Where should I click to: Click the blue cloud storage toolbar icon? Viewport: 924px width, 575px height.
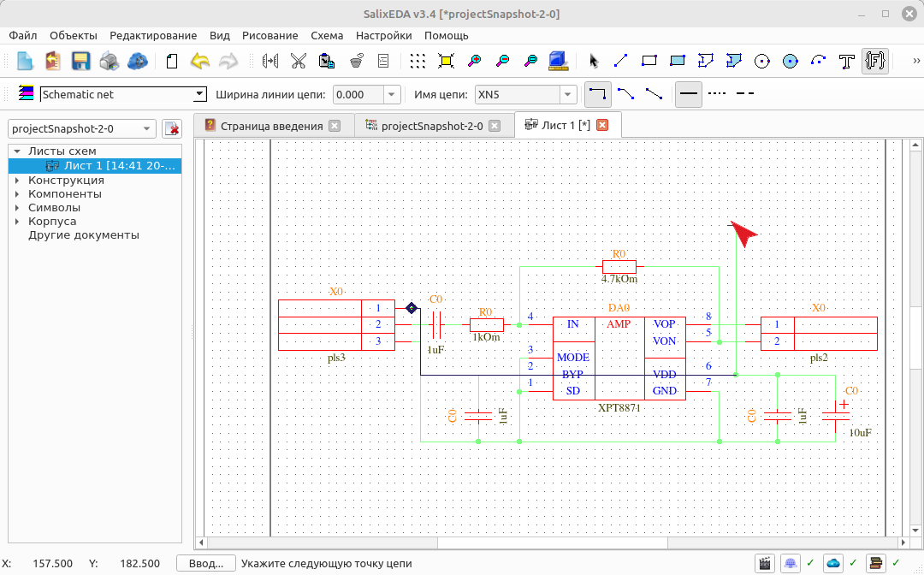(x=137, y=61)
